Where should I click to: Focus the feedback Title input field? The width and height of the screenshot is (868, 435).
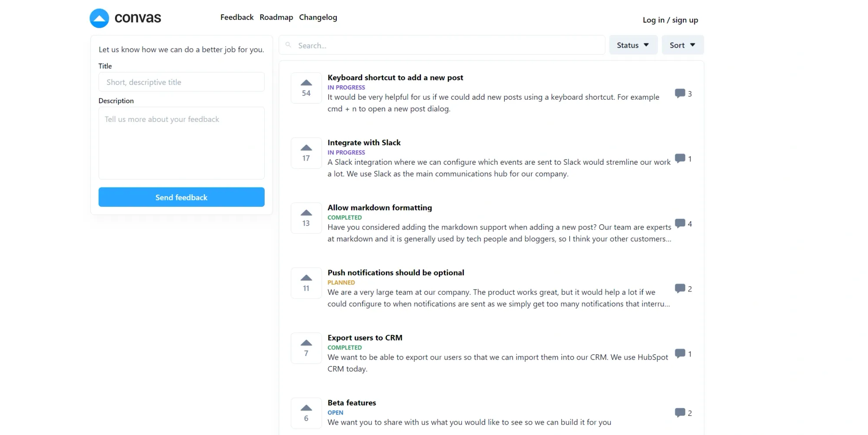(181, 82)
